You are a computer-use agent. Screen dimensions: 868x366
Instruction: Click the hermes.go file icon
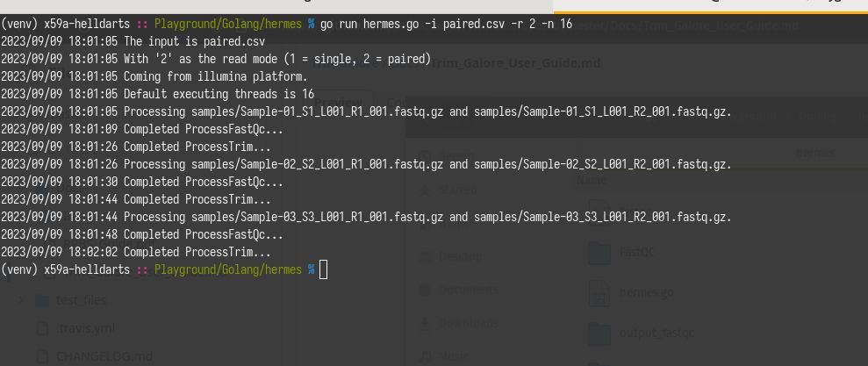click(x=599, y=292)
